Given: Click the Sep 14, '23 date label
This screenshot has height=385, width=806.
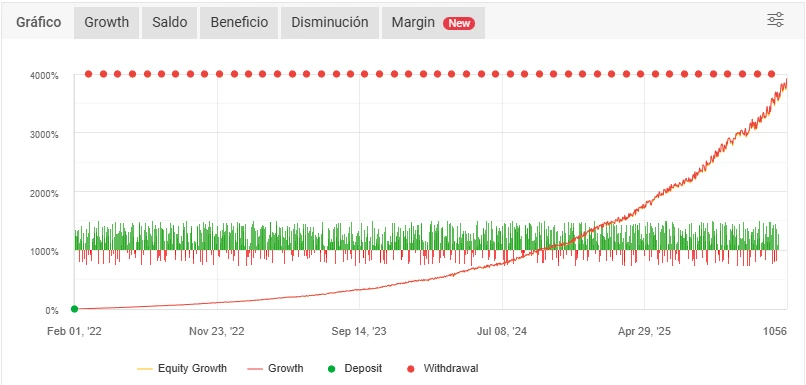Looking at the screenshot, I should pyautogui.click(x=359, y=332).
